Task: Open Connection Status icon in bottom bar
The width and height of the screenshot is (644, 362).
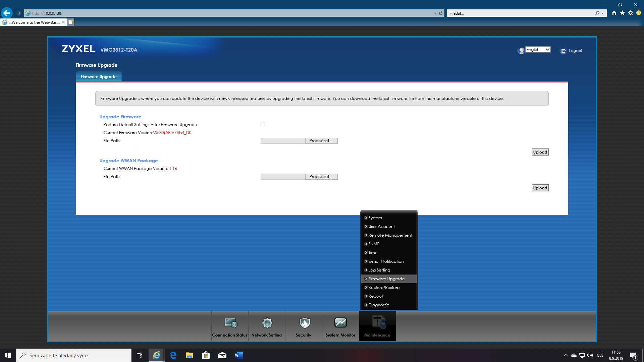Action: click(x=231, y=323)
